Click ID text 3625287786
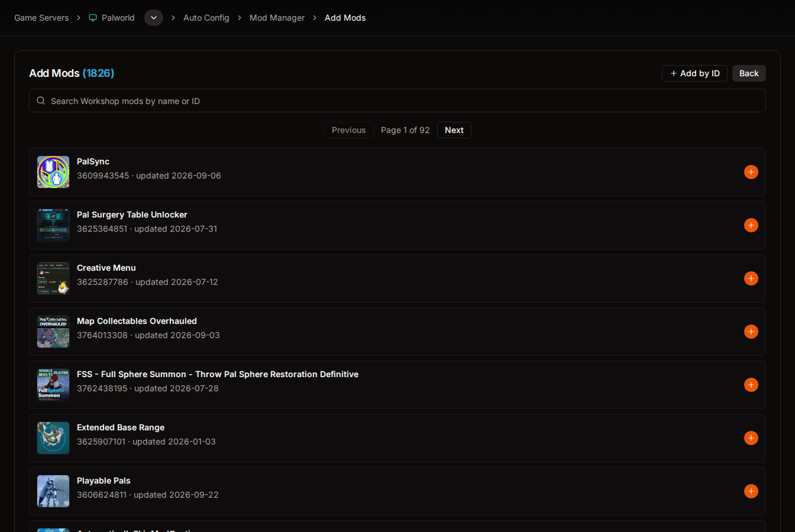This screenshot has height=532, width=795. 102,282
